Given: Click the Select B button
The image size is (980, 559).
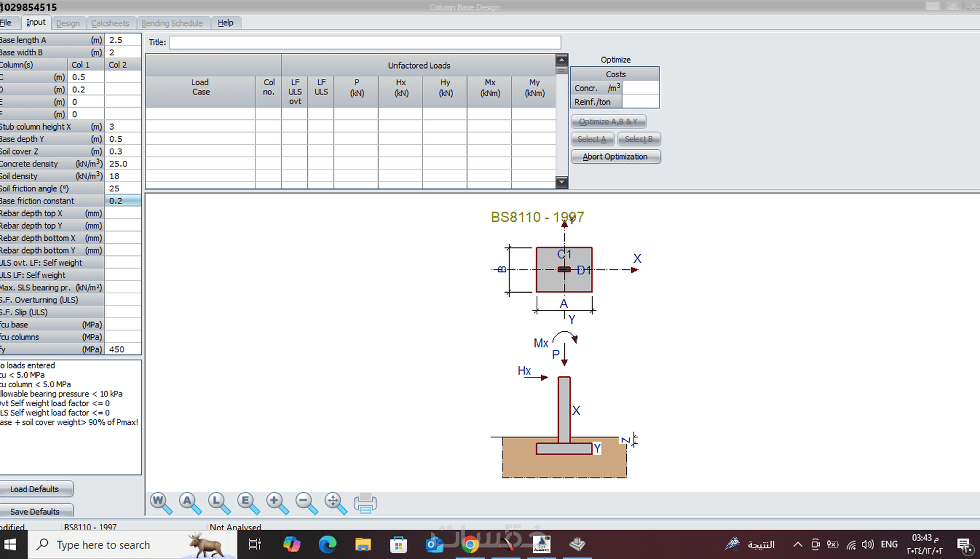Looking at the screenshot, I should (639, 139).
